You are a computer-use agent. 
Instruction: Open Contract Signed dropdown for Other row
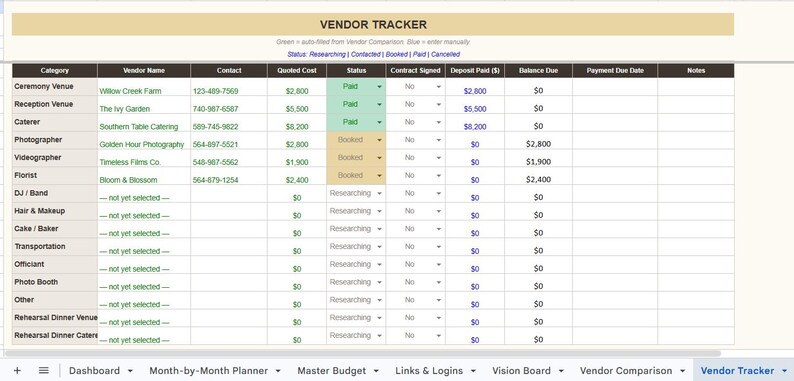(x=439, y=300)
